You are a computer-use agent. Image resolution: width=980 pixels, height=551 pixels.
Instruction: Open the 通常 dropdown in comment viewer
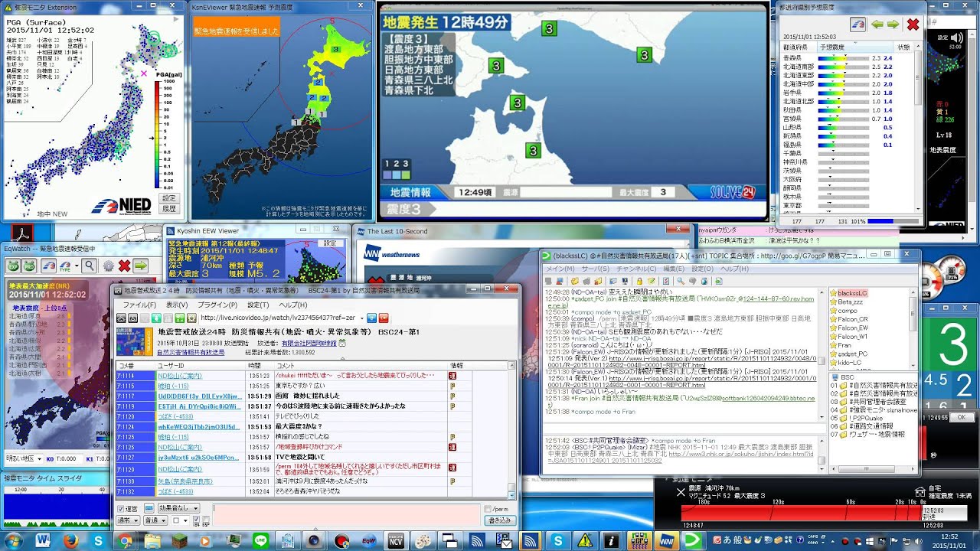click(129, 520)
